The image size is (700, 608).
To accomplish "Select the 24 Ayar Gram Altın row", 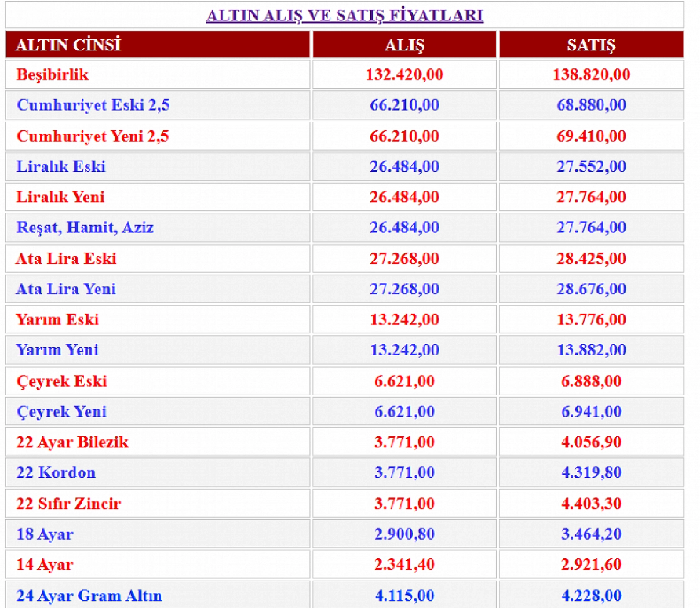I will point(89,596).
